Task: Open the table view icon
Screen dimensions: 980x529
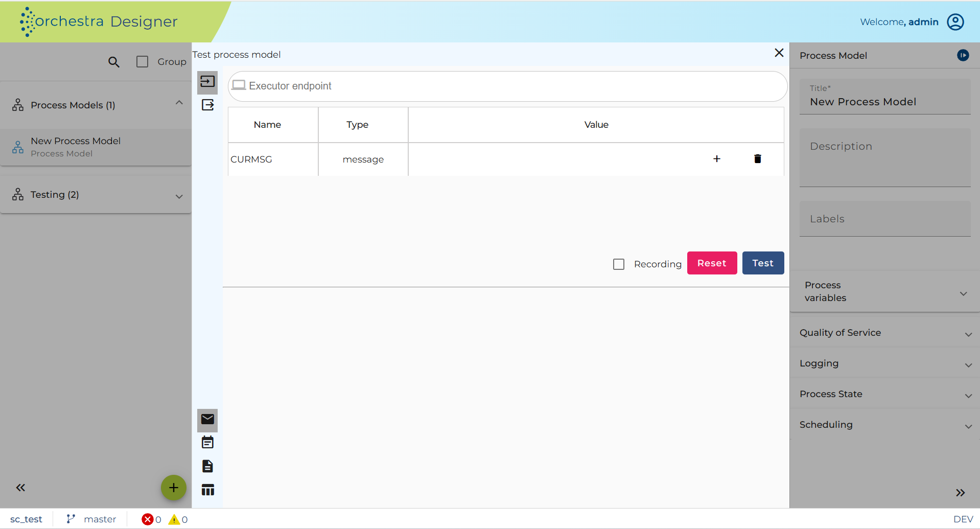Action: click(x=207, y=490)
